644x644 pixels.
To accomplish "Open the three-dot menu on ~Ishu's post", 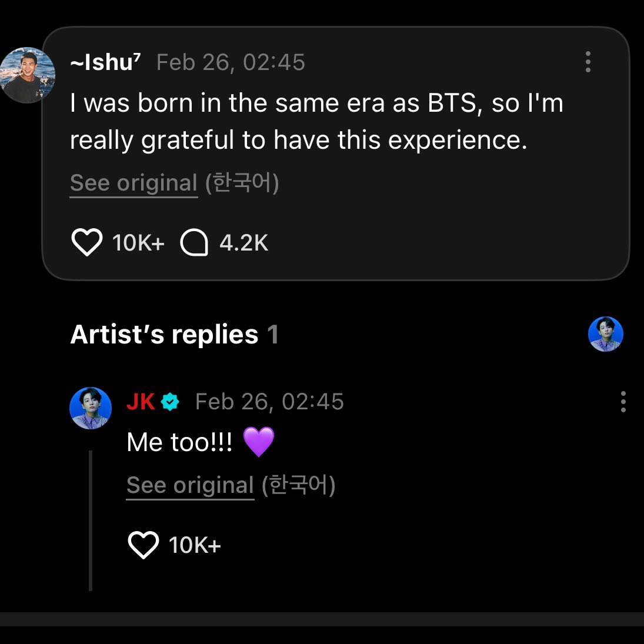I will pos(588,62).
